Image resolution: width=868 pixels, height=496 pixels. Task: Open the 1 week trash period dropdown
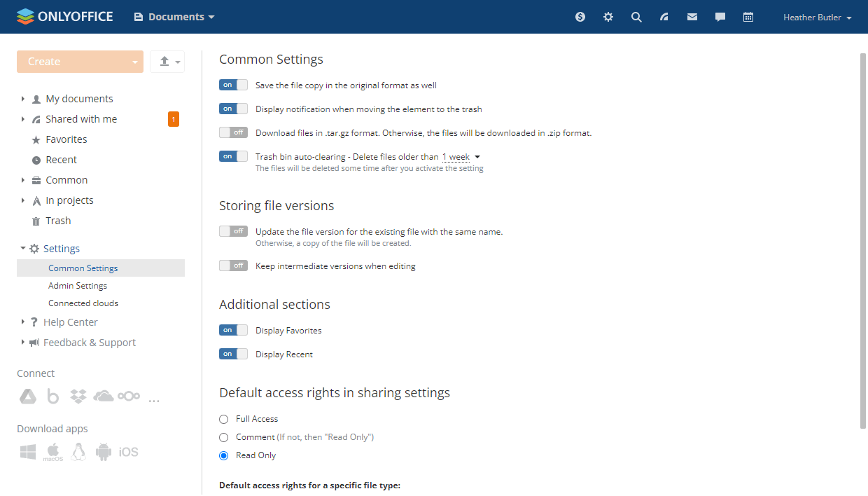click(461, 157)
